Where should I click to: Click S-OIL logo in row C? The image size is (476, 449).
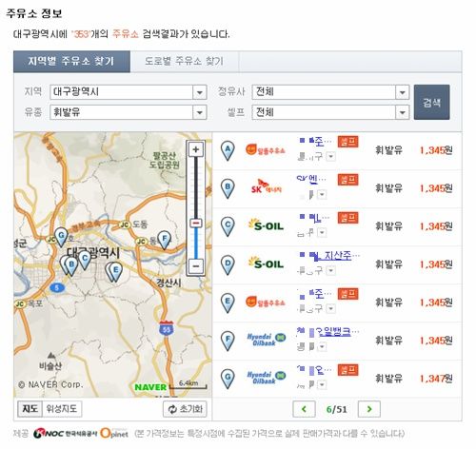(266, 225)
